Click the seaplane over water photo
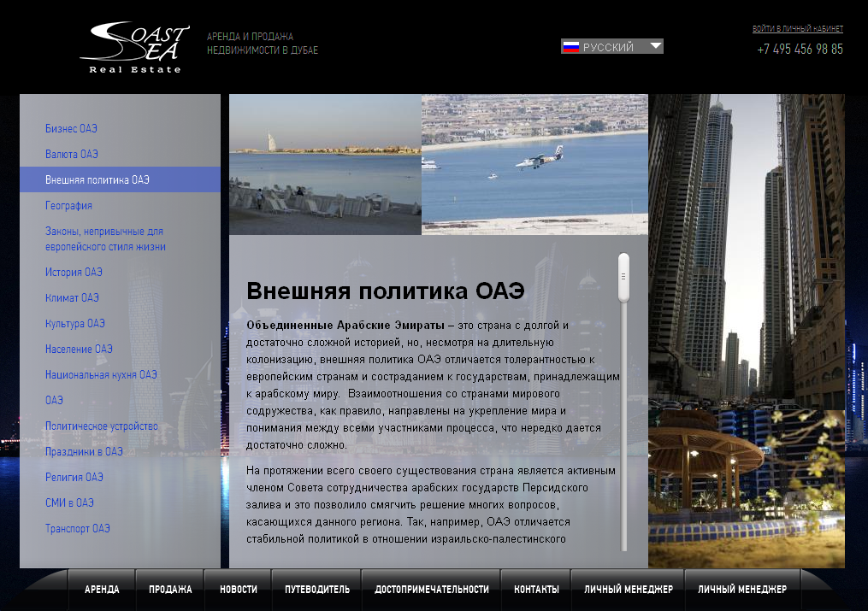Image resolution: width=868 pixels, height=611 pixels. point(534,164)
